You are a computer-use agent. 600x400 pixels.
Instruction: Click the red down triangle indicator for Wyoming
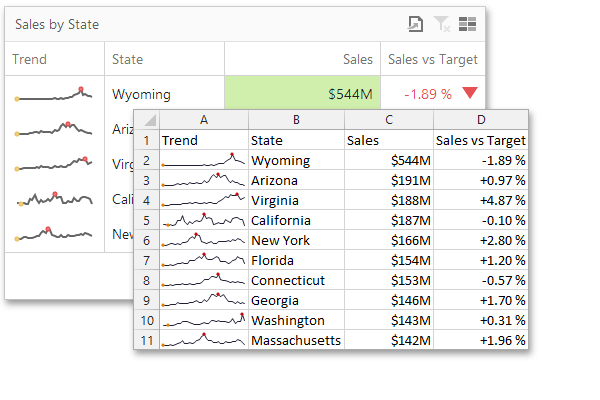tap(470, 93)
